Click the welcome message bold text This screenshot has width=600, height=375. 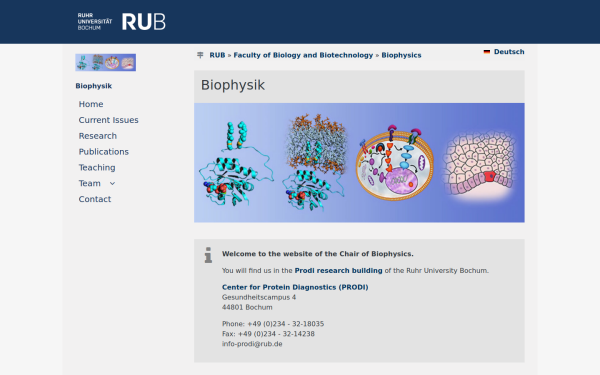318,254
